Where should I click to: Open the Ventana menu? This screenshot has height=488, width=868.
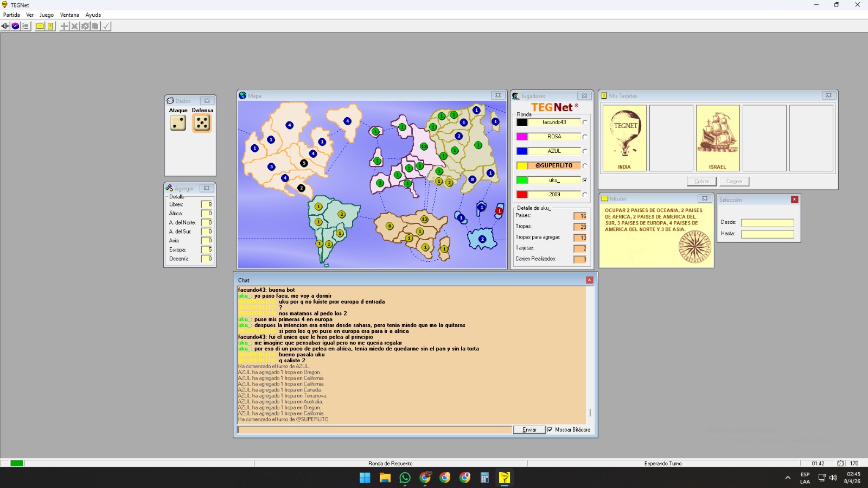69,15
